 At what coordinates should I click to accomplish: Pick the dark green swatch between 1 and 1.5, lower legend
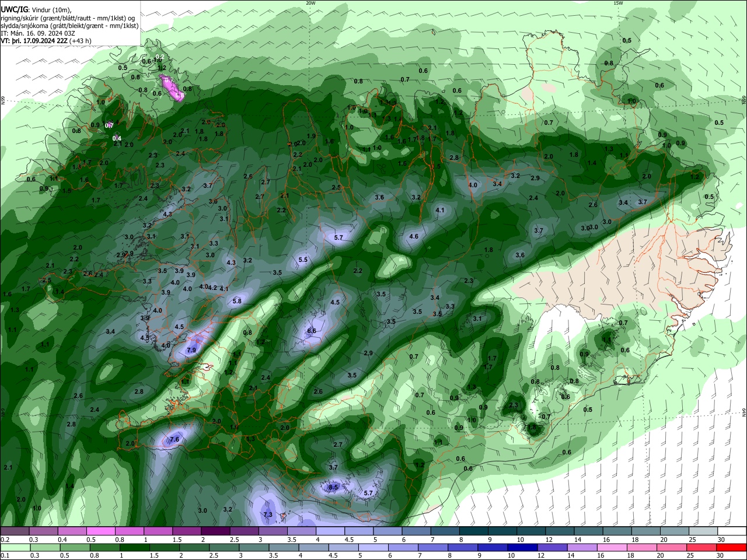pyautogui.click(x=134, y=547)
